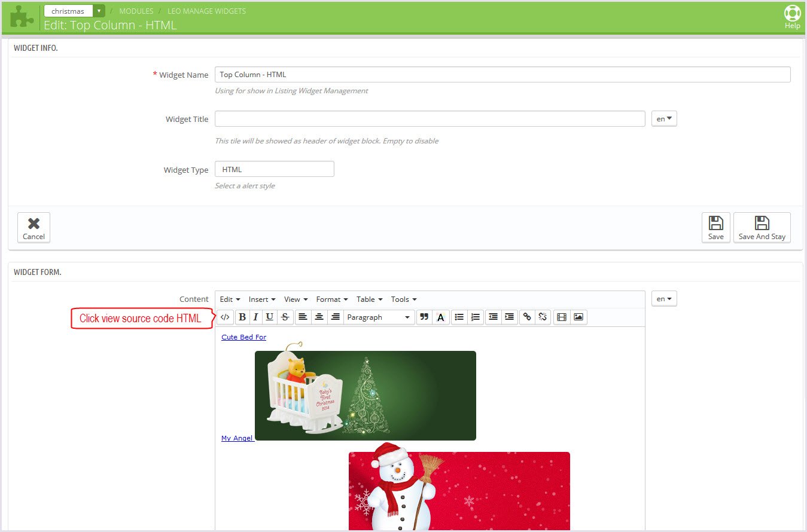The height and width of the screenshot is (532, 807).
Task: Open the editor Table menu
Action: [369, 299]
